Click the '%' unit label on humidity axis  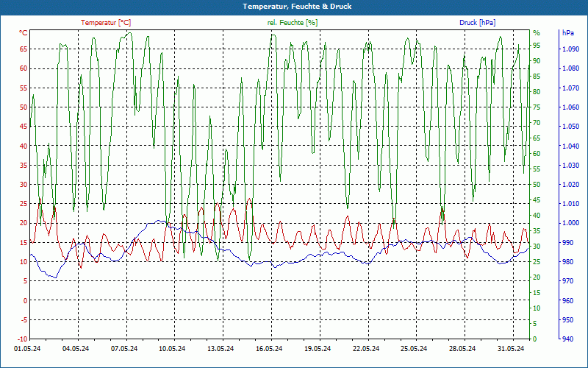click(537, 33)
